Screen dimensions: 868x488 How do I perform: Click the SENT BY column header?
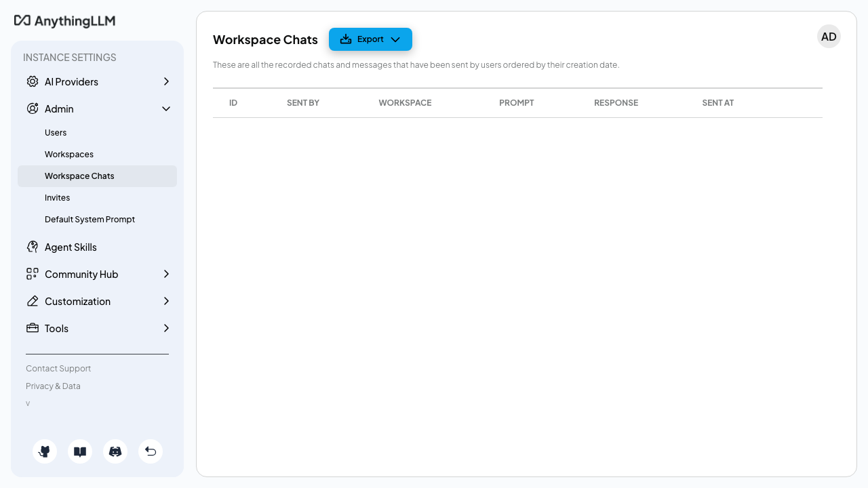click(x=303, y=103)
